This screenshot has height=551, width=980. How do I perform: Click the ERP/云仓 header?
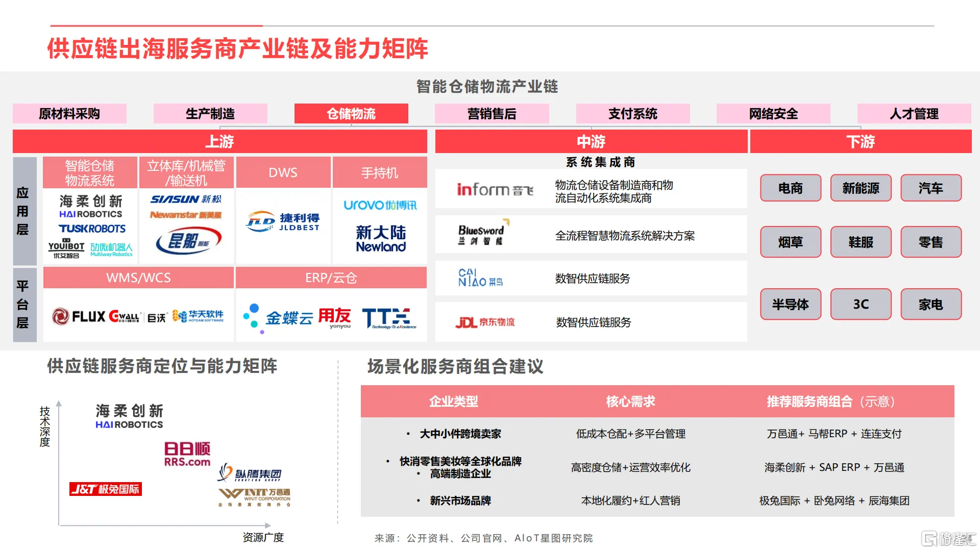pos(331,278)
